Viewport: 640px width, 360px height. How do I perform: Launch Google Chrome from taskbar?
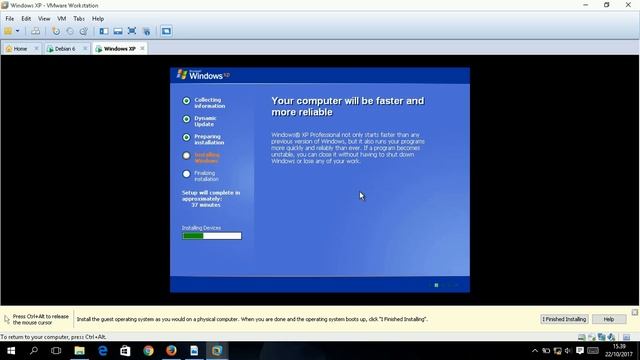point(148,351)
